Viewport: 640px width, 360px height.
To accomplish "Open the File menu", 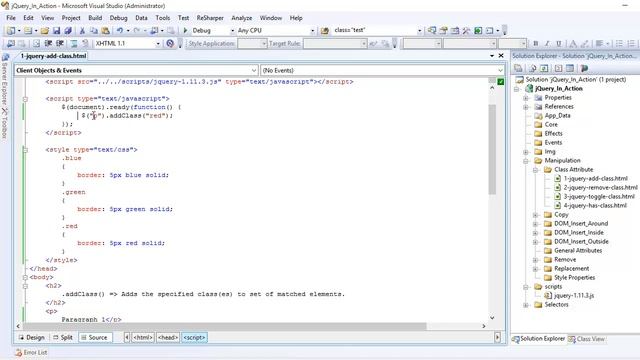I will point(11,18).
